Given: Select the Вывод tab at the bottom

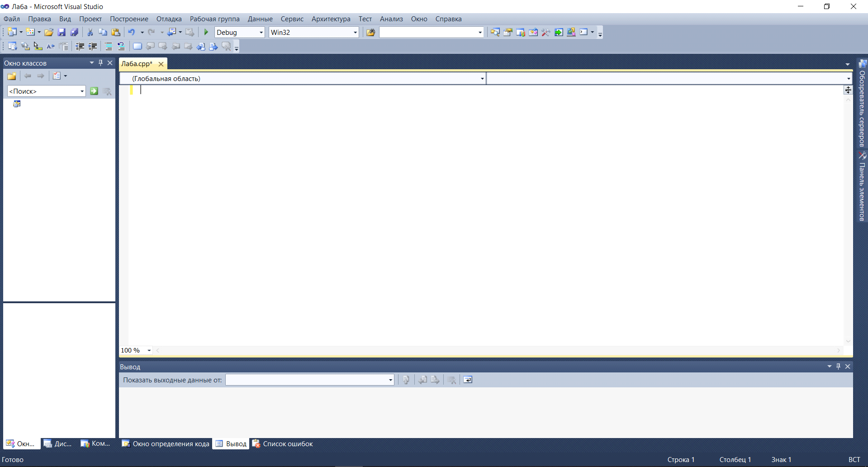Looking at the screenshot, I should click(231, 444).
